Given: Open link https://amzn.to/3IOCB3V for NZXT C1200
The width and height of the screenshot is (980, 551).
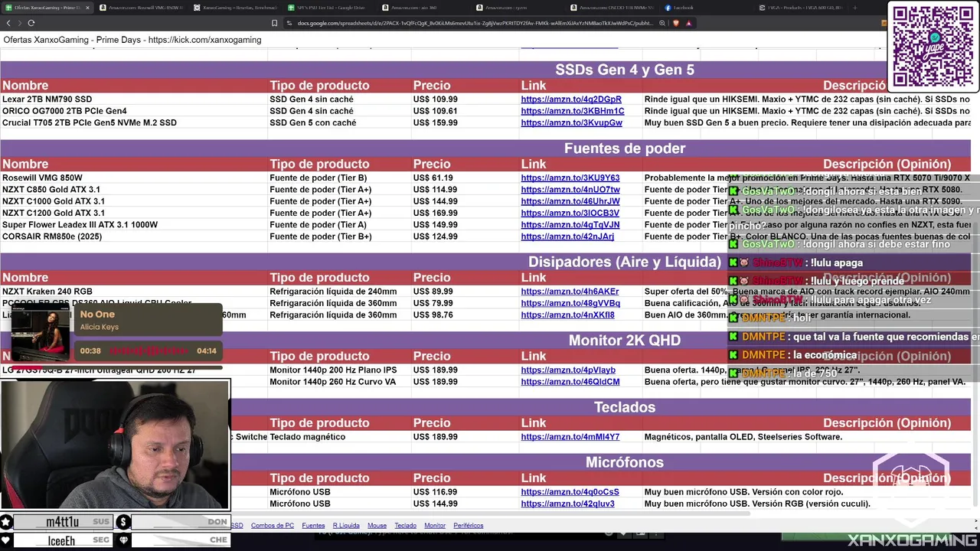Looking at the screenshot, I should [x=570, y=214].
